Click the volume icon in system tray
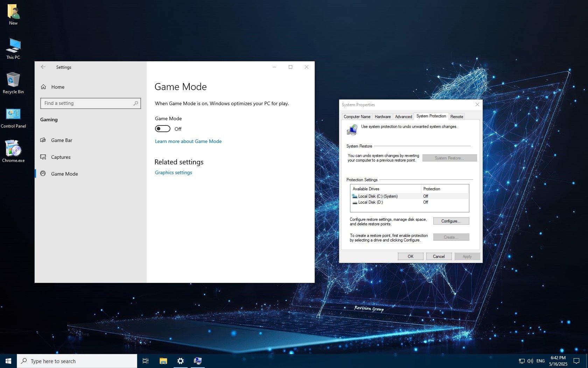This screenshot has height=368, width=588. point(530,361)
